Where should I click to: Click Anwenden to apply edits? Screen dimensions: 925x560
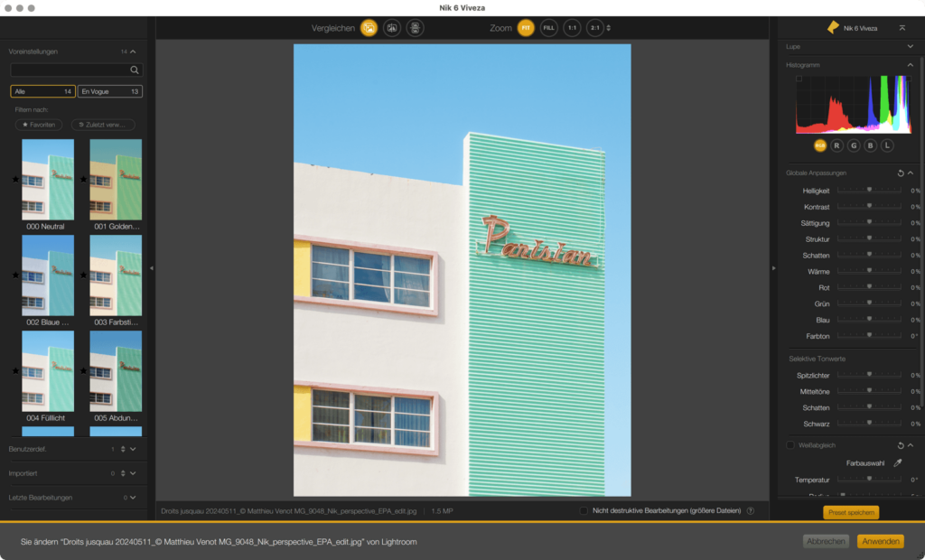pyautogui.click(x=880, y=541)
